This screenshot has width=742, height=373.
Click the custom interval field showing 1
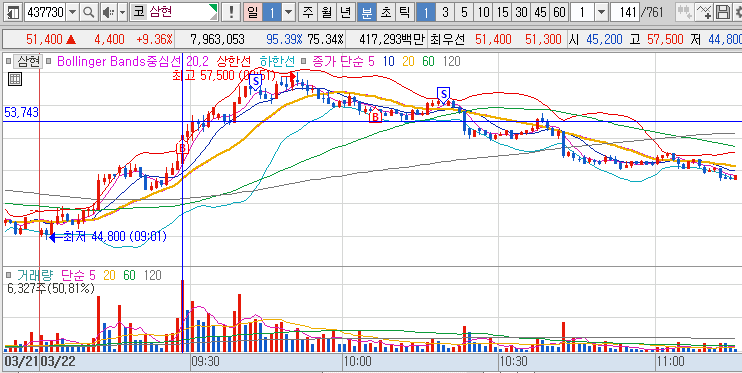pyautogui.click(x=583, y=12)
